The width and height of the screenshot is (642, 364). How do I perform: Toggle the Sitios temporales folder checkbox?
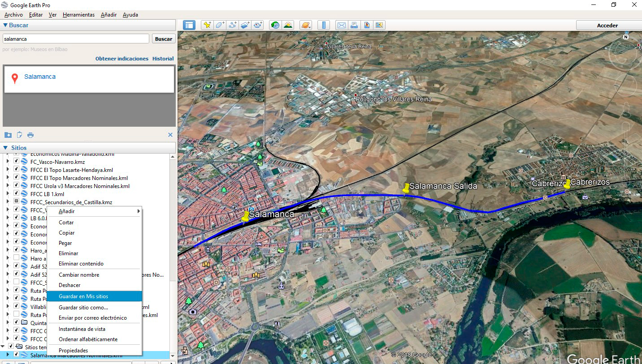[11, 347]
